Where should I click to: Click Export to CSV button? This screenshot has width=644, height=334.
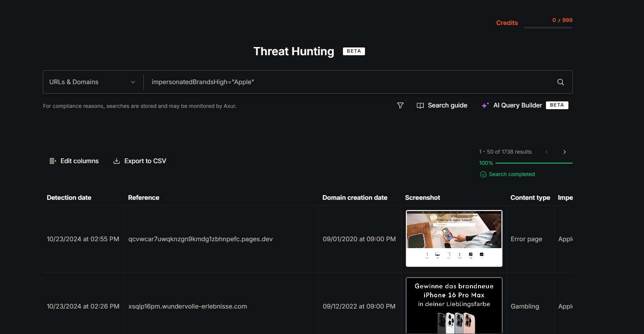pos(140,161)
